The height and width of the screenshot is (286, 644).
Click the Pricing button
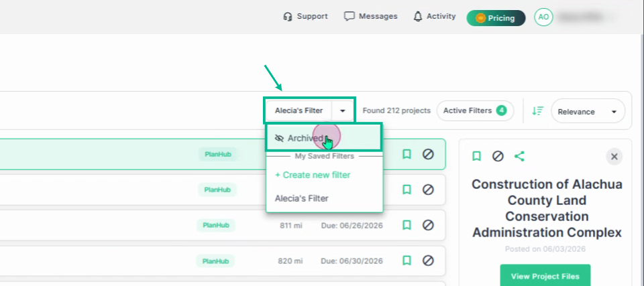coord(496,18)
